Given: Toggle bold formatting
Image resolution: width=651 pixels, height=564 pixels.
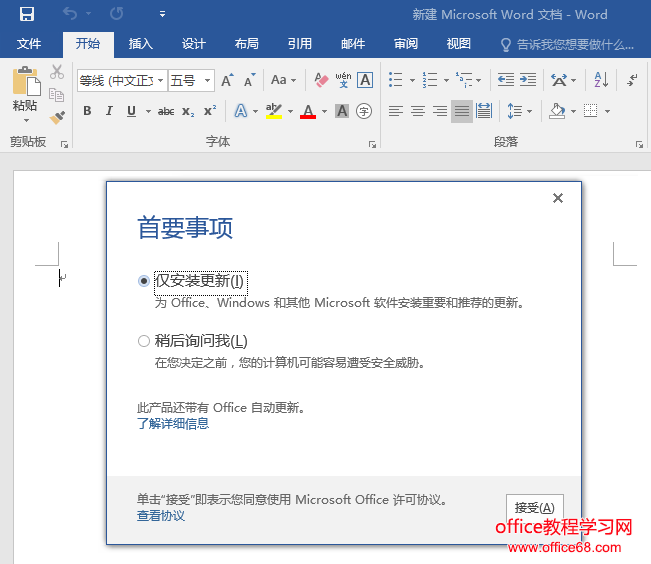Looking at the screenshot, I should [87, 111].
